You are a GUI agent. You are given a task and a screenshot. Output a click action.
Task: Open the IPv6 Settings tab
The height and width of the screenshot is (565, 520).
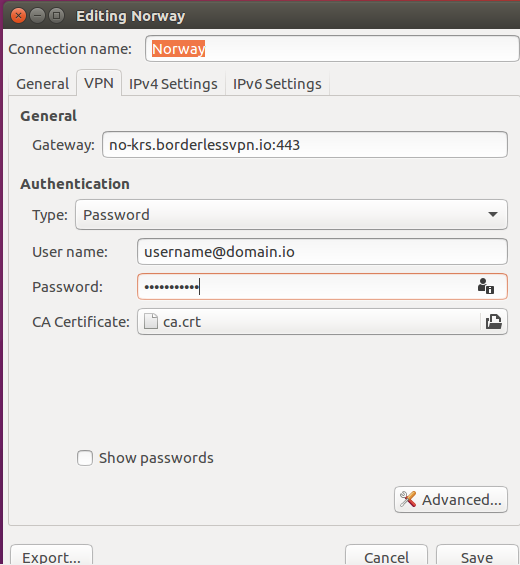coord(277,84)
